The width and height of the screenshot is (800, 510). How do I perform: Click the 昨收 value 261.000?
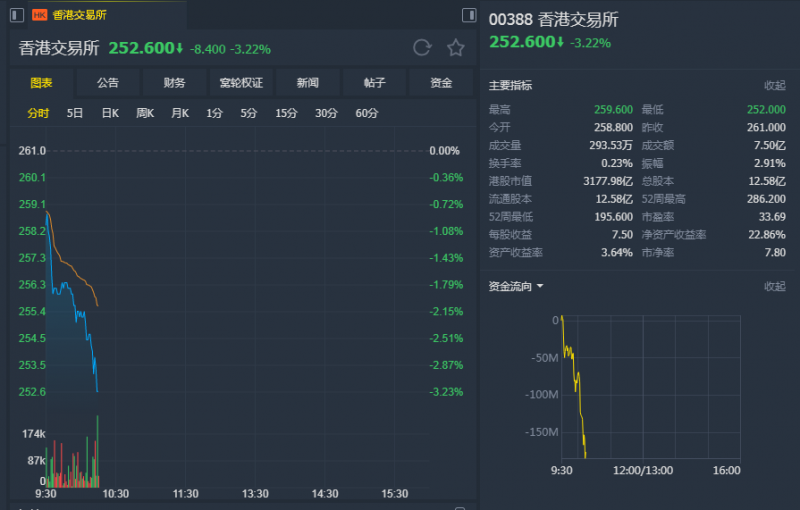pyautogui.click(x=766, y=128)
